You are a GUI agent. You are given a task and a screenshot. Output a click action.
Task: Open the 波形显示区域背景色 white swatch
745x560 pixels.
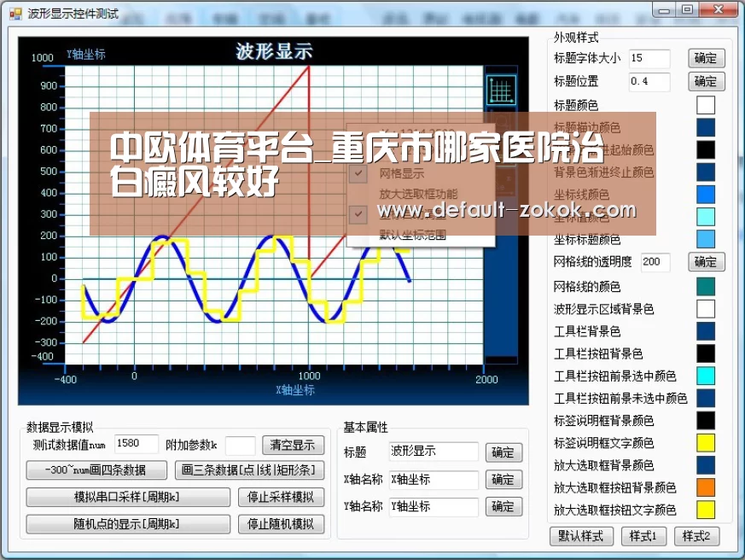pyautogui.click(x=706, y=309)
